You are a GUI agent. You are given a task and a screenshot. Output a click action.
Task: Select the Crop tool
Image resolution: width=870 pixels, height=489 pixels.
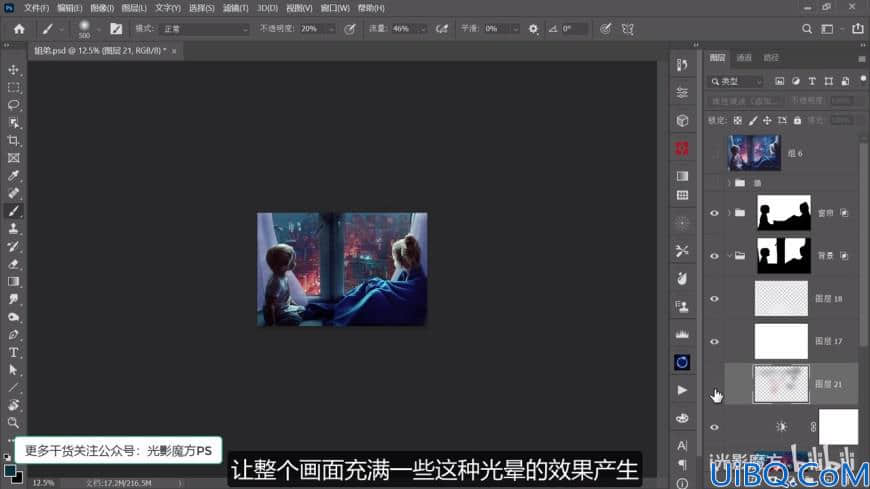tap(13, 140)
